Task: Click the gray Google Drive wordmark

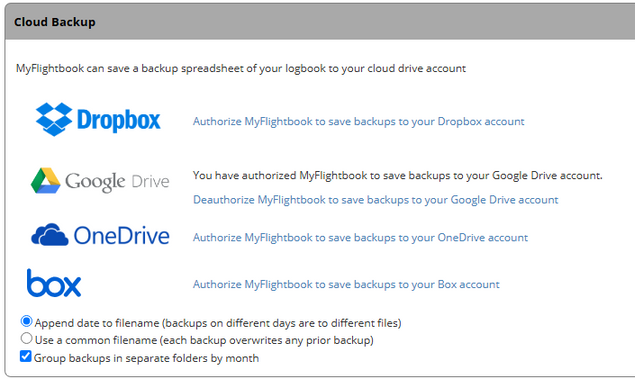Action: (117, 182)
